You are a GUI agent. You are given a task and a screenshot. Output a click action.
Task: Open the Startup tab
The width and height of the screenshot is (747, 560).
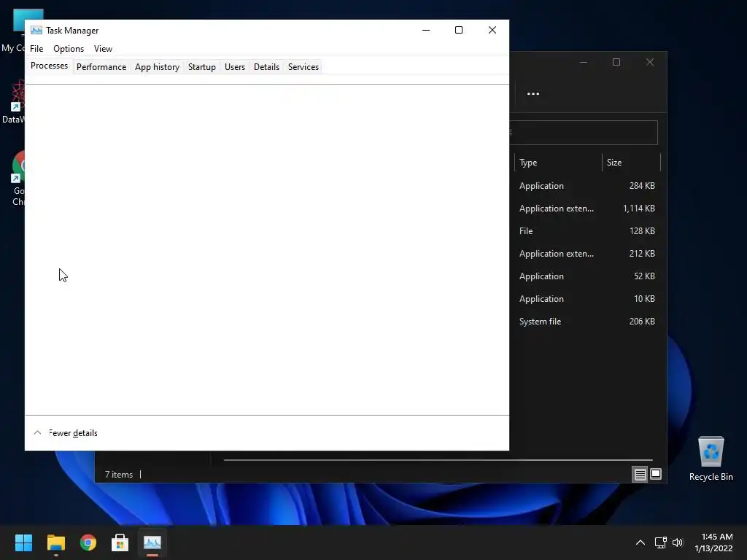[x=202, y=66]
